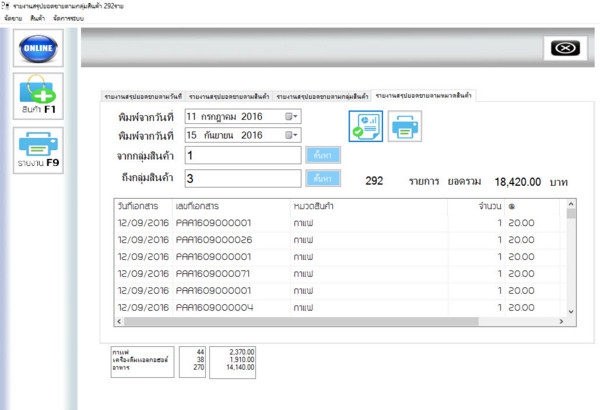The image size is (600, 410).
Task: Click the horizontal scrollbar right arrow
Action: [561, 321]
